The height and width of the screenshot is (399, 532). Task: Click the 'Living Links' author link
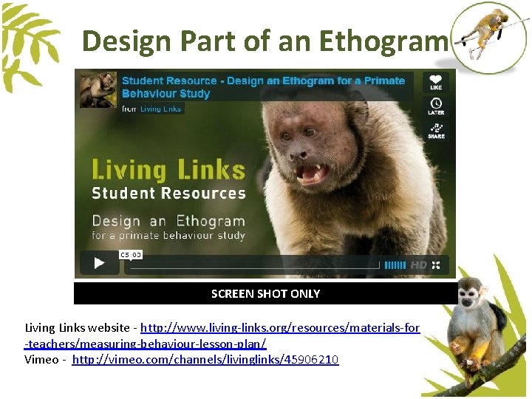pyautogui.click(x=160, y=109)
